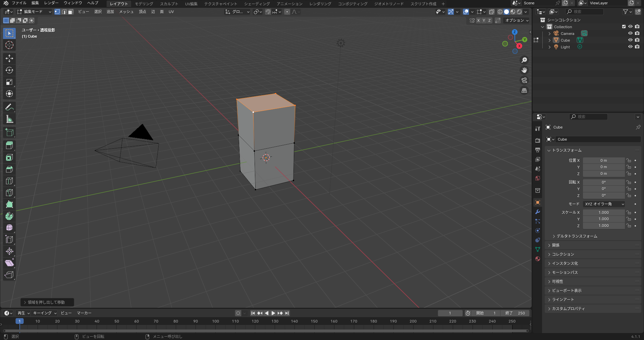644x340 pixels.
Task: Select the Move tool in left toolbar
Action: point(9,58)
